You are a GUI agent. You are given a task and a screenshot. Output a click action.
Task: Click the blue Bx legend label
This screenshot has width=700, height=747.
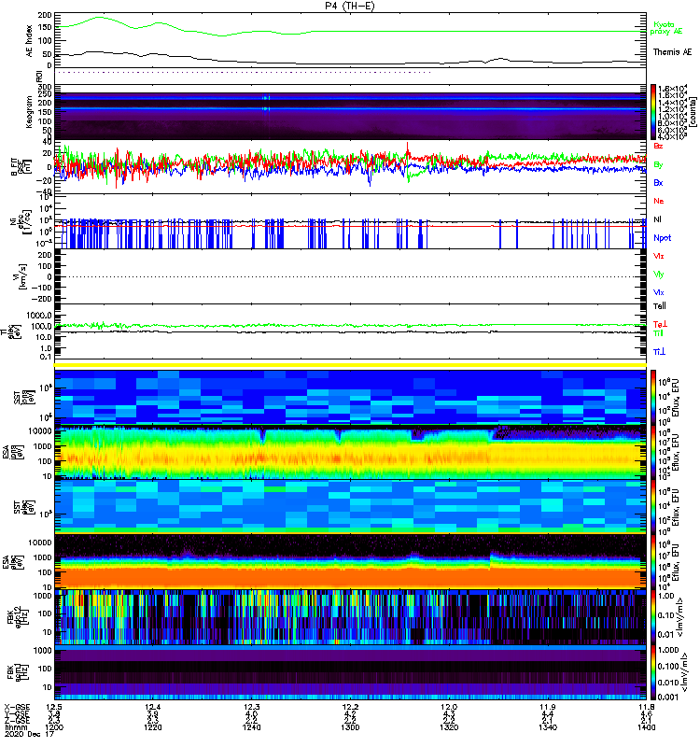[x=659, y=182]
